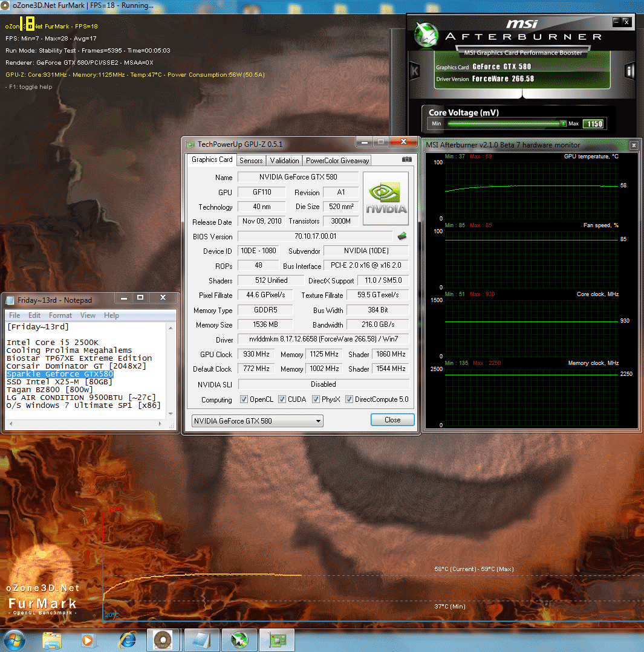Screen dimensions: 644x652
Task: Open Notepad Edit menu
Action: 34,315
